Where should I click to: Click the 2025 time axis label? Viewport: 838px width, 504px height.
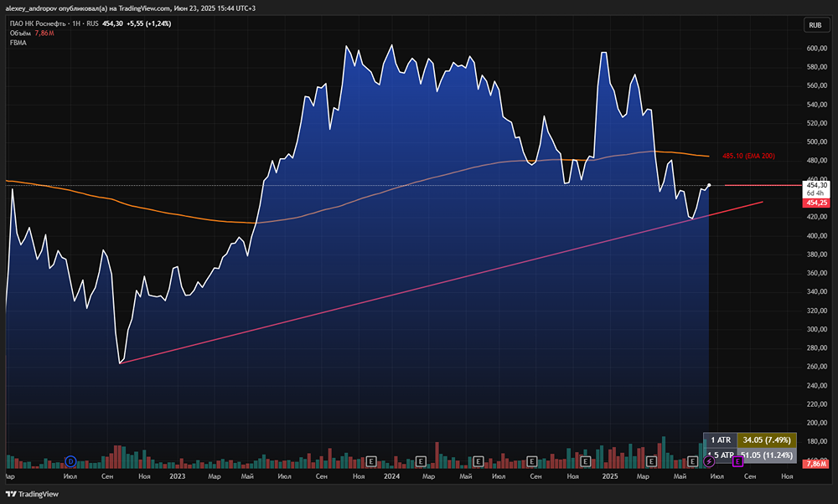click(610, 476)
